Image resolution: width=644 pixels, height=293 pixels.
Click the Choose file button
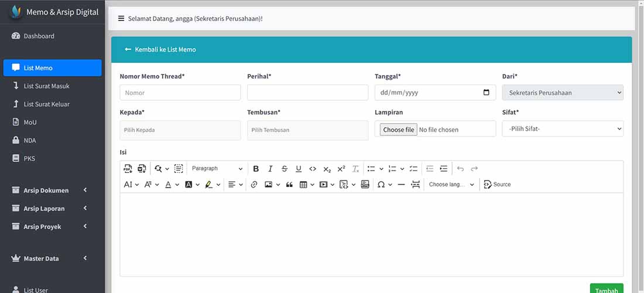(398, 130)
